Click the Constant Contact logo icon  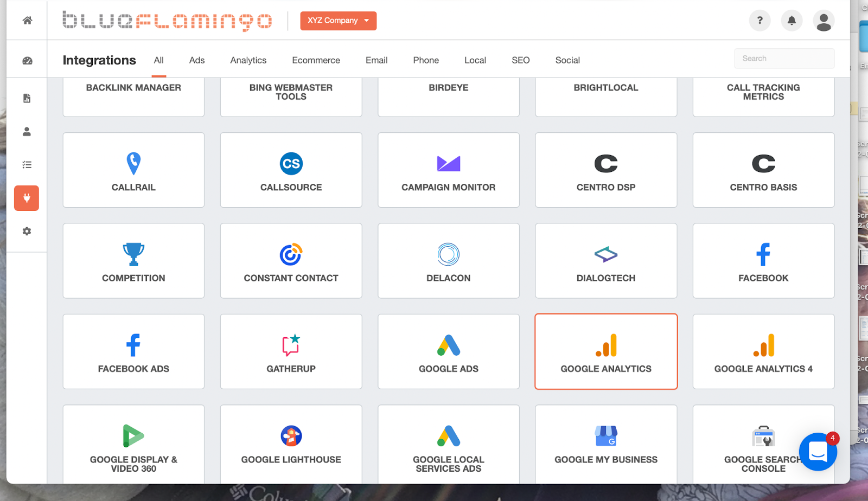pos(291,254)
